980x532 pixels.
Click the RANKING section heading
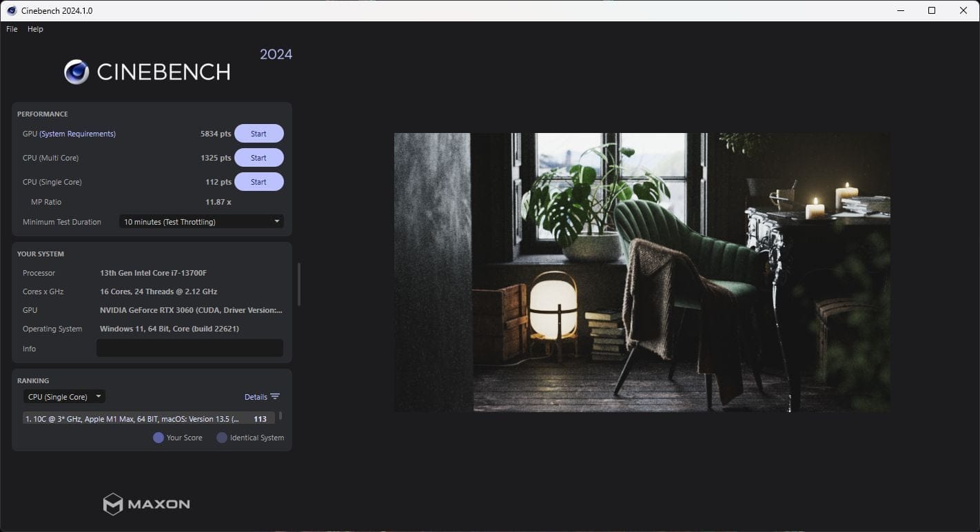pyautogui.click(x=33, y=380)
